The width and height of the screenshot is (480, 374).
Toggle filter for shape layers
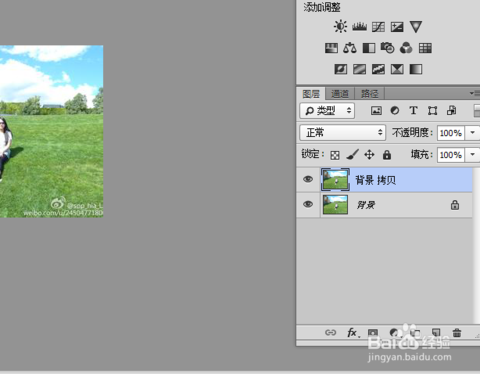click(432, 111)
